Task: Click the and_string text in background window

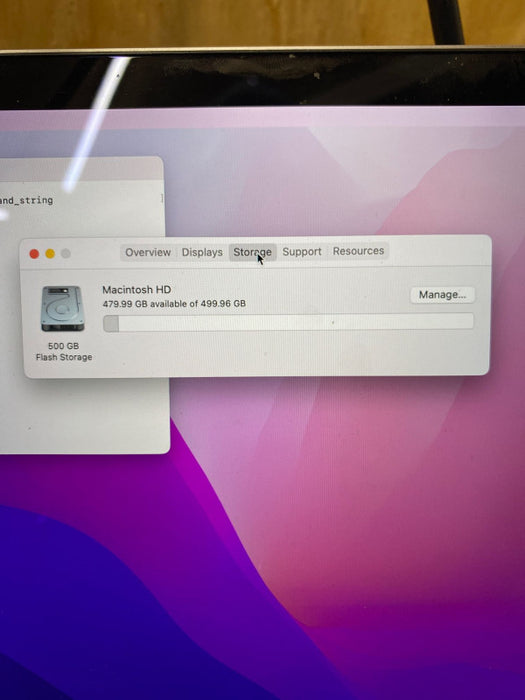Action: pyautogui.click(x=26, y=200)
